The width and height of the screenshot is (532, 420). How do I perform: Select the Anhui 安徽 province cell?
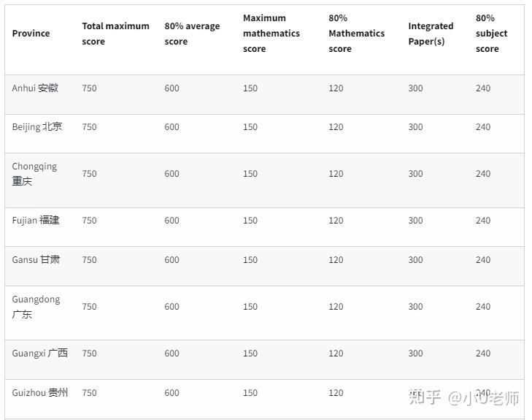(x=35, y=88)
